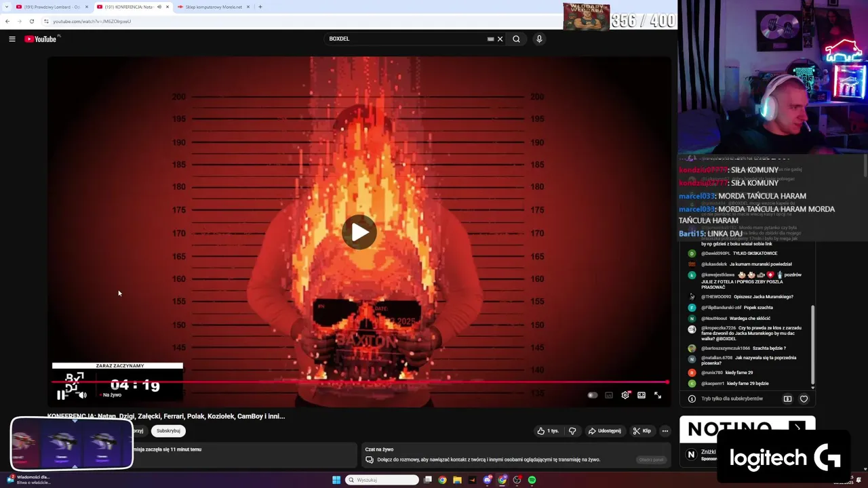This screenshot has width=868, height=488.
Task: Select chat message 'Popek szachta'
Action: pos(758,307)
